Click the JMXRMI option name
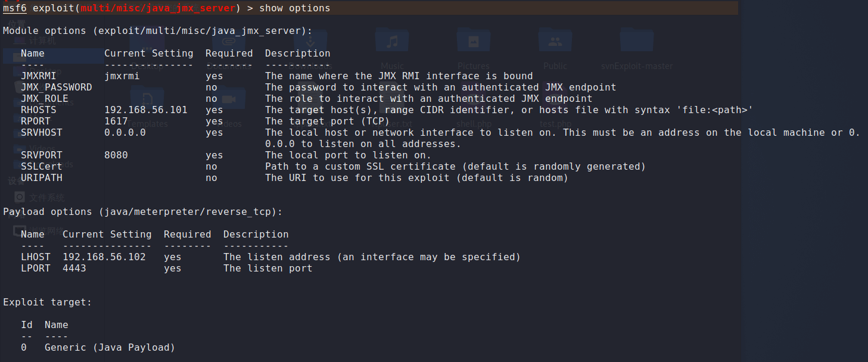The height and width of the screenshot is (362, 868). [39, 76]
